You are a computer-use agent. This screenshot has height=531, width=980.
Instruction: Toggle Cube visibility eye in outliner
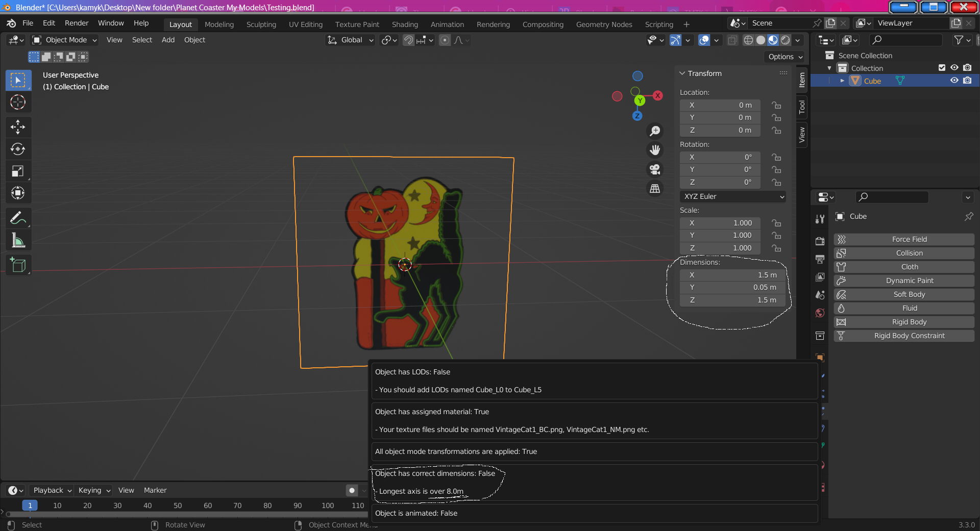954,81
